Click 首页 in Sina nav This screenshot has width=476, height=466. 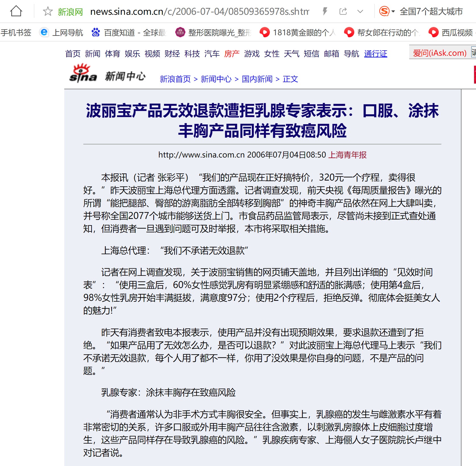[73, 54]
